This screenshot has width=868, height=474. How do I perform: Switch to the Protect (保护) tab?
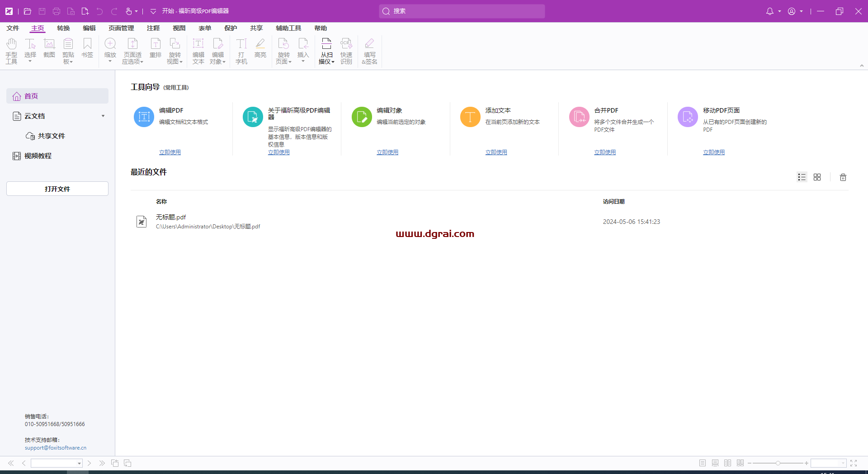[x=231, y=28]
